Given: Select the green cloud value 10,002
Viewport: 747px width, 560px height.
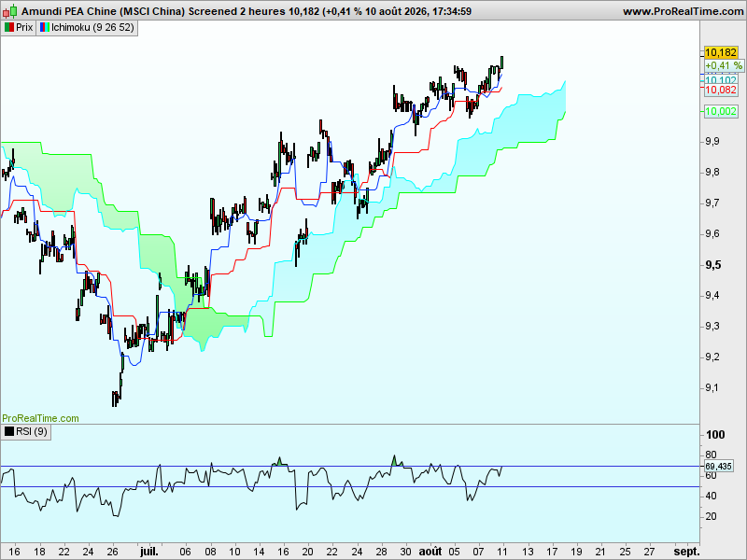Looking at the screenshot, I should pyautogui.click(x=721, y=111).
